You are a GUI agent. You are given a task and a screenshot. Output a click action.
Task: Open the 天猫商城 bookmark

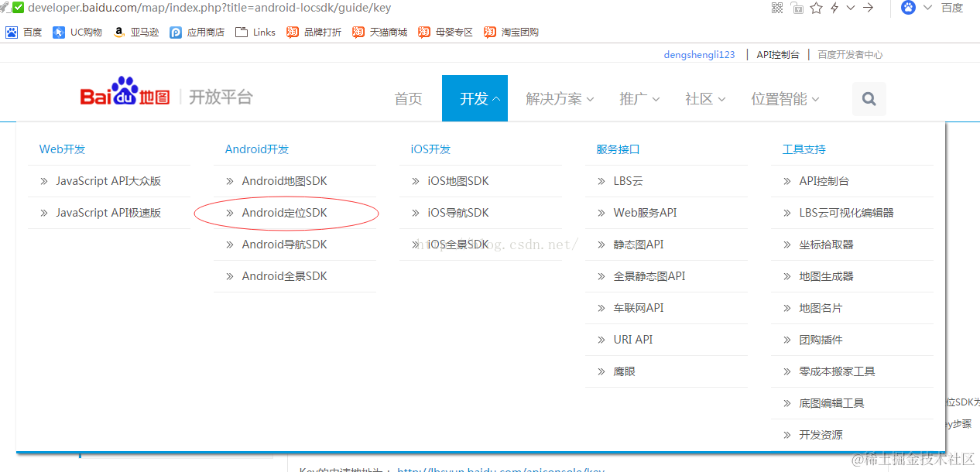click(379, 32)
